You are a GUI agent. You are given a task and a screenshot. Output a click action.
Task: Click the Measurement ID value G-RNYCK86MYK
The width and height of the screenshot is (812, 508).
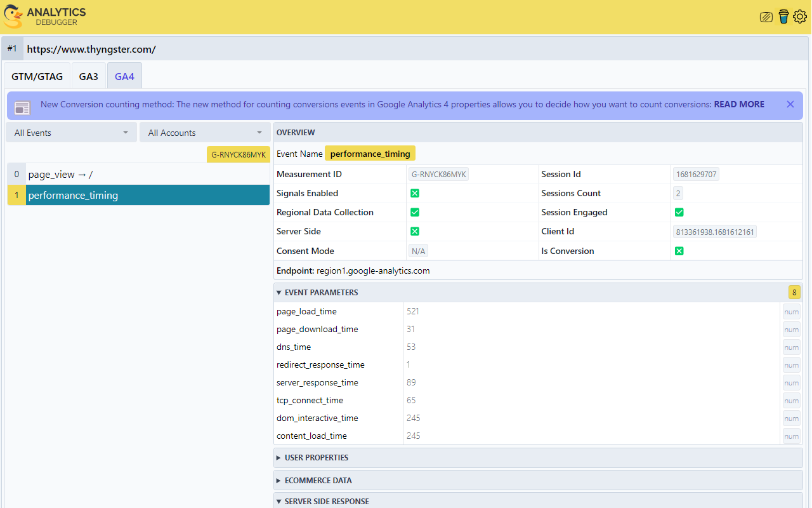click(x=438, y=174)
